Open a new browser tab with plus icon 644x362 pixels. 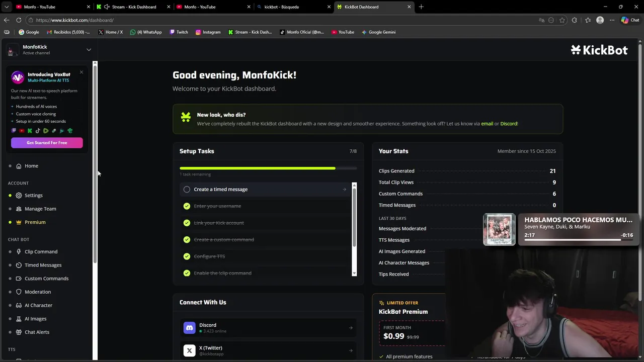(x=421, y=7)
